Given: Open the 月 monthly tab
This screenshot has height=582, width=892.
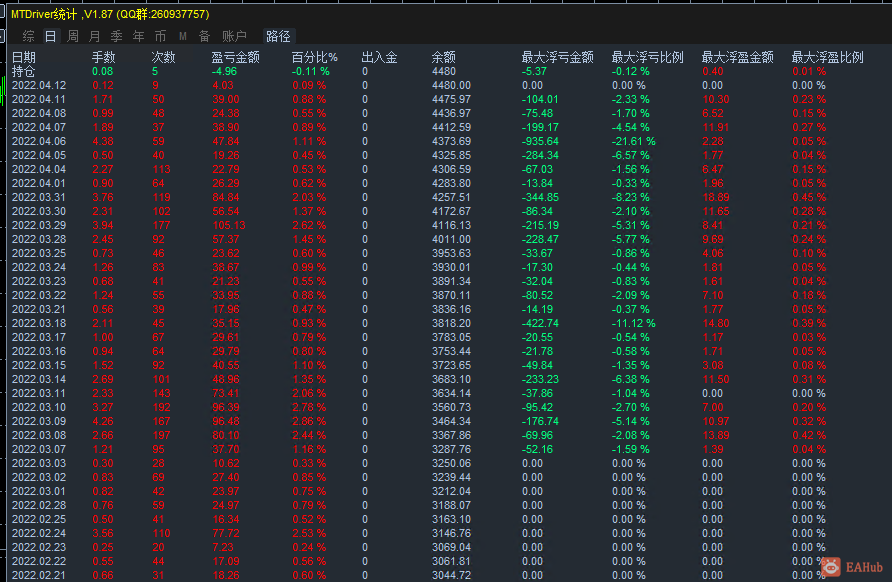Looking at the screenshot, I should click(x=94, y=36).
